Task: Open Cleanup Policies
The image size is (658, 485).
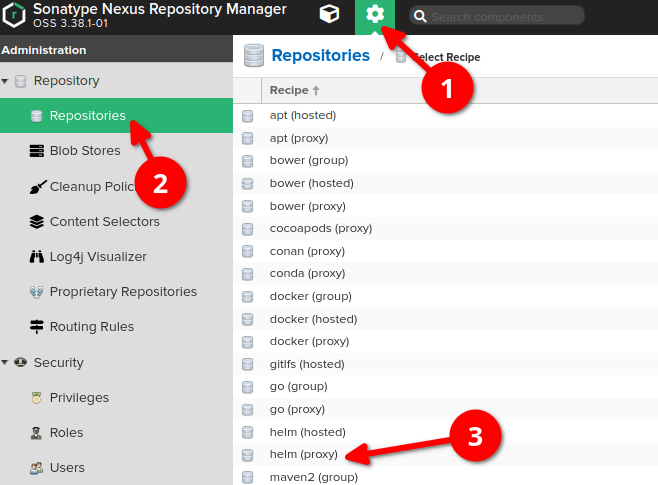Action: 94,186
